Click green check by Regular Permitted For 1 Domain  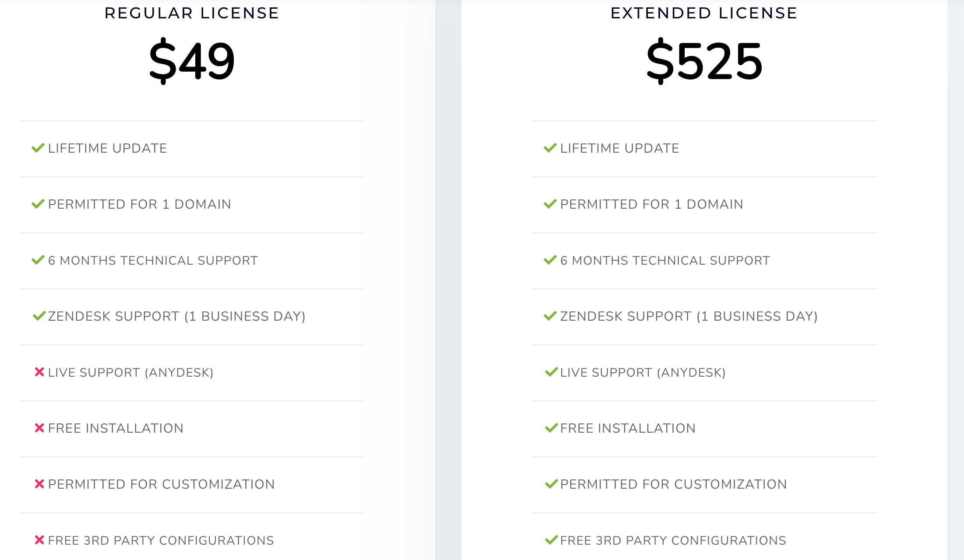[38, 204]
